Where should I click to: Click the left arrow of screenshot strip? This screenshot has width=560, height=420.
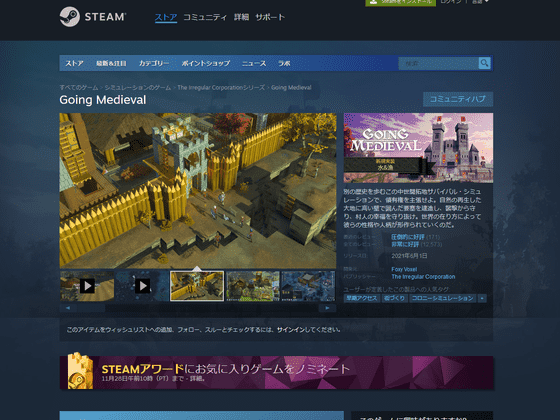(x=68, y=308)
